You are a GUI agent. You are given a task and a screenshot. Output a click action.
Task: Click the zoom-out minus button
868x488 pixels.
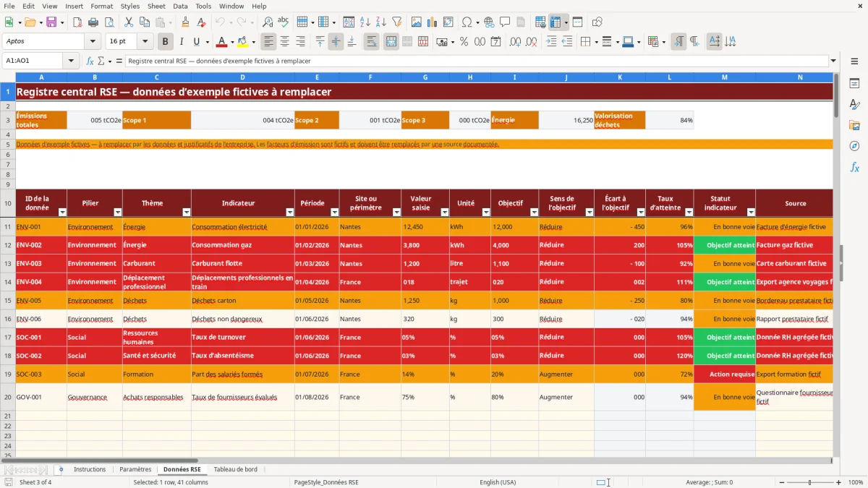pos(780,482)
